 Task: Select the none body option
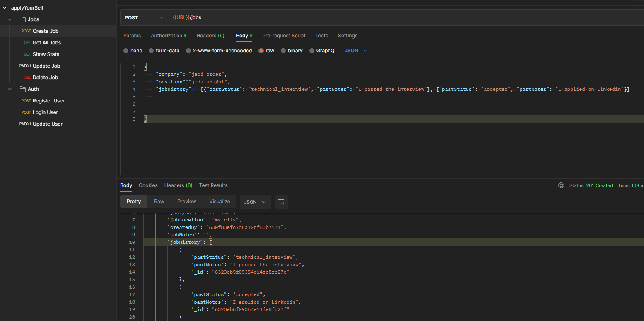(x=126, y=51)
